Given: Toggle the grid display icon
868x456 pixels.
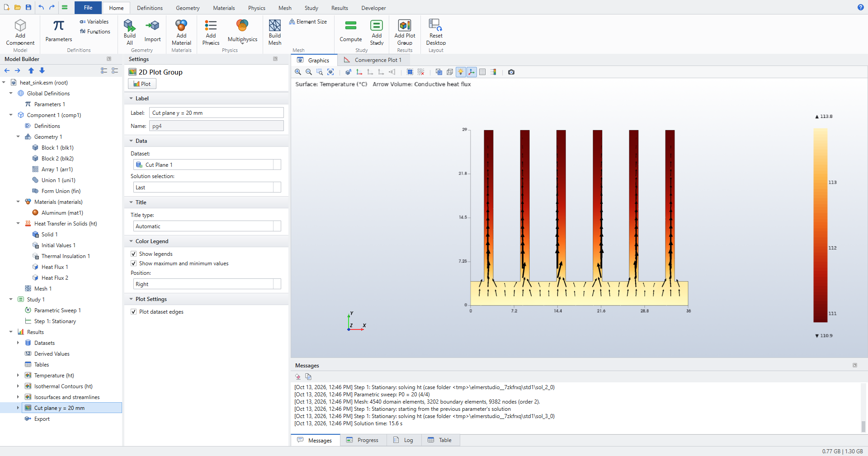Looking at the screenshot, I should coord(482,72).
